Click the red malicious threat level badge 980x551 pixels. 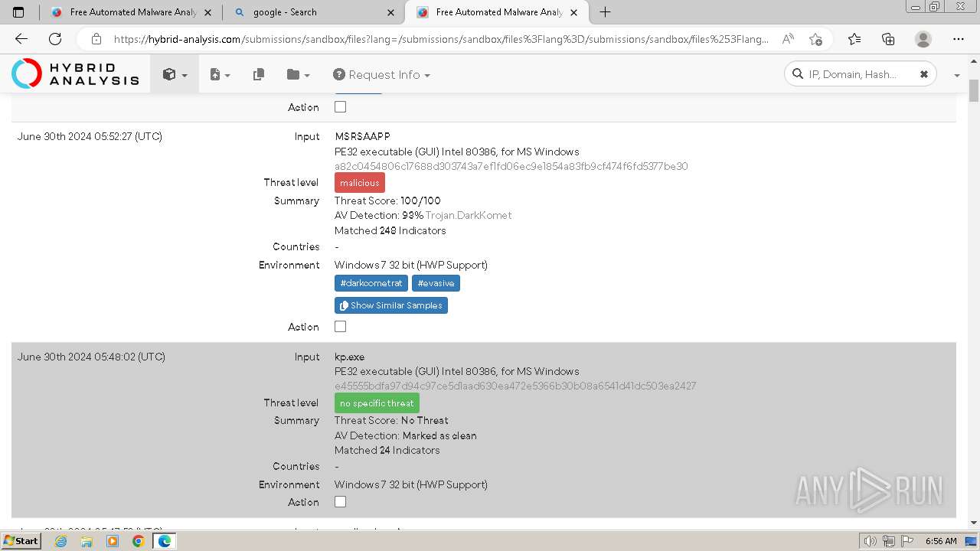(360, 183)
